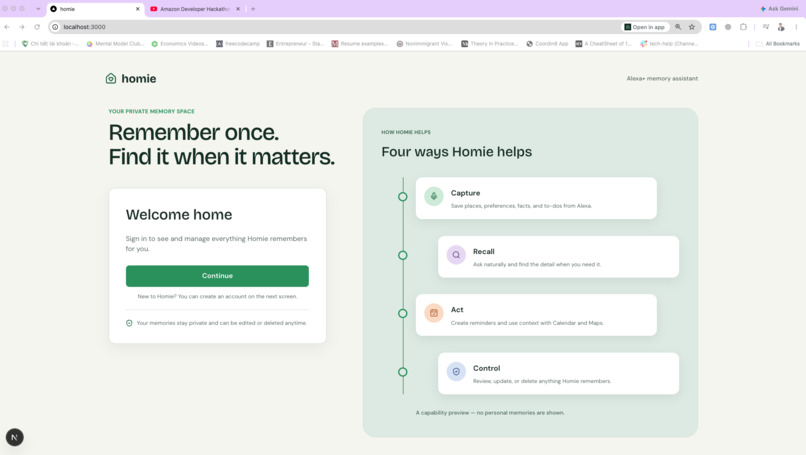
Task: Click the Control shield icon
Action: [x=456, y=371]
